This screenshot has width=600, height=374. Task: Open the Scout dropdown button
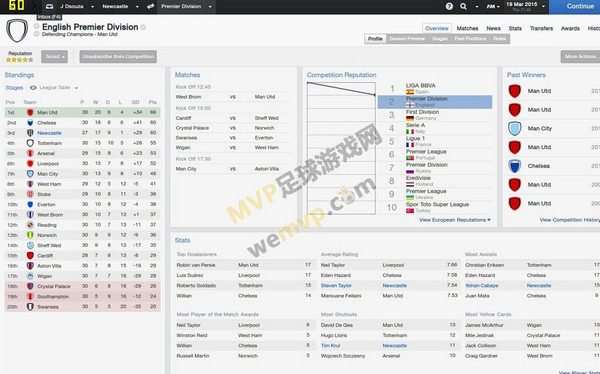tap(54, 57)
